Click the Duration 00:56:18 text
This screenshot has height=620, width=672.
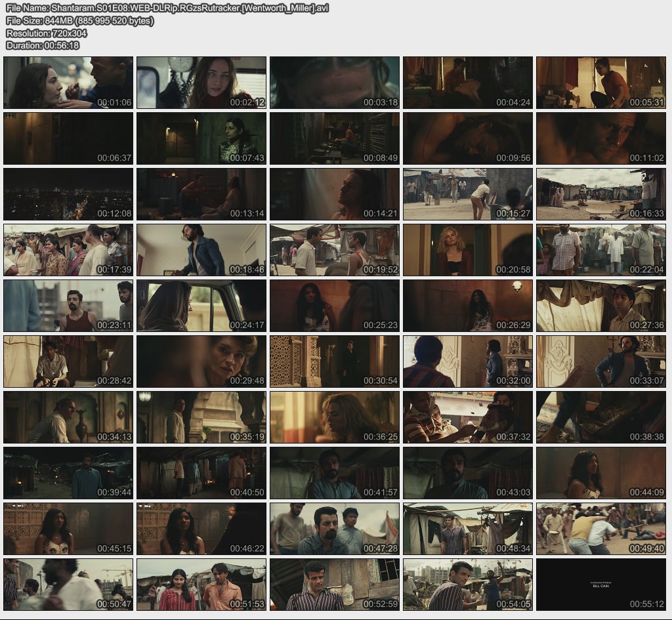click(43, 45)
